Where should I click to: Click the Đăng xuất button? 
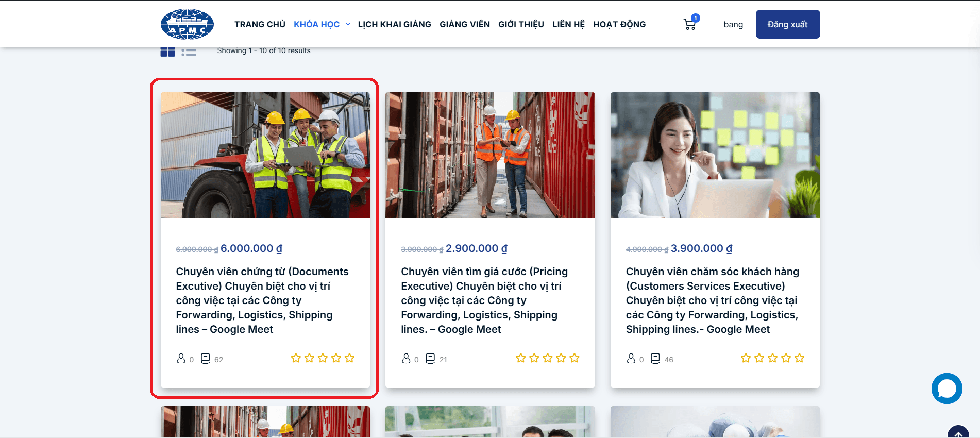[787, 24]
